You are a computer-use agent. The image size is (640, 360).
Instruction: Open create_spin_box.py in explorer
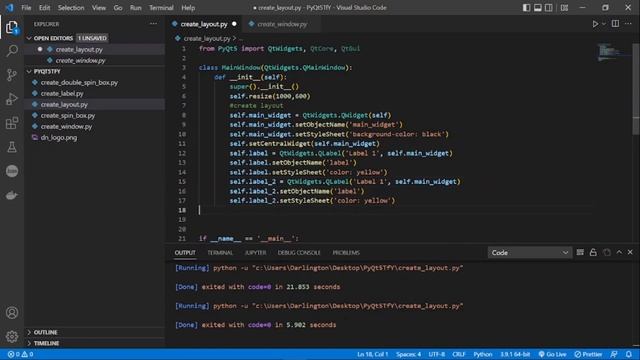coord(68,116)
